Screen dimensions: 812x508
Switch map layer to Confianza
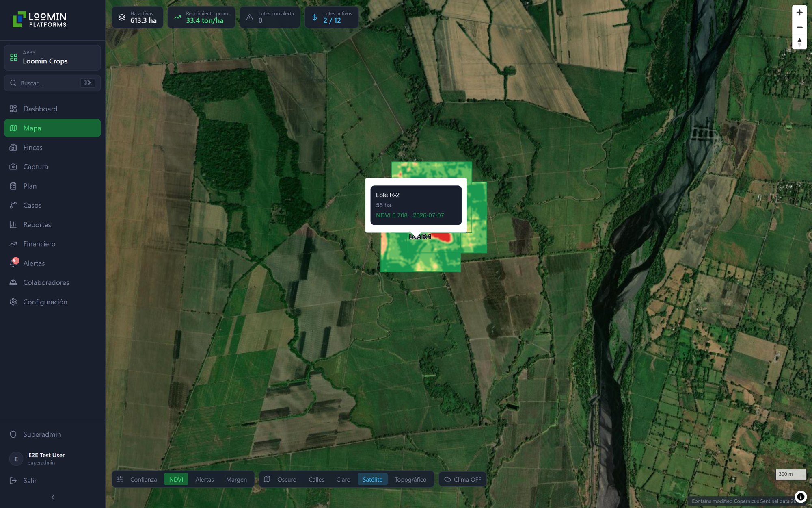point(143,479)
